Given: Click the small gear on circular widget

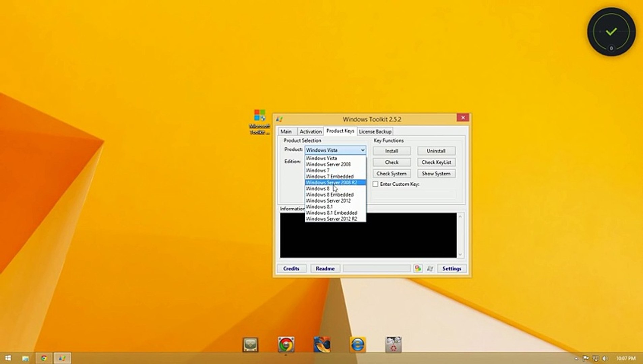Looking at the screenshot, I should (611, 48).
